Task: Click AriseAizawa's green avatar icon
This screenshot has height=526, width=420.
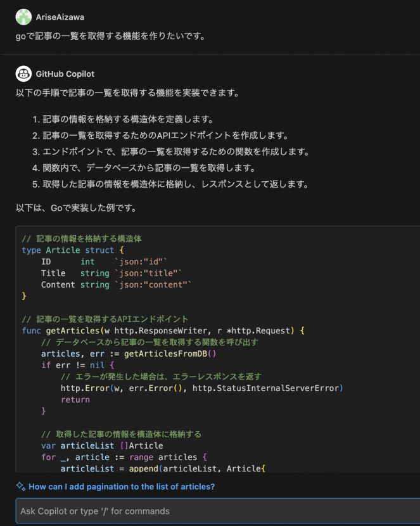Action: [x=23, y=16]
